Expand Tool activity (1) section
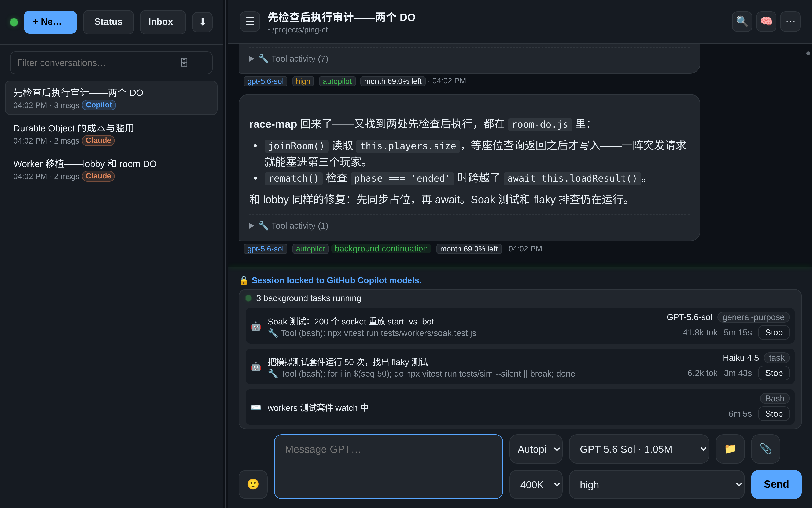This screenshot has height=508, width=812. (x=289, y=226)
